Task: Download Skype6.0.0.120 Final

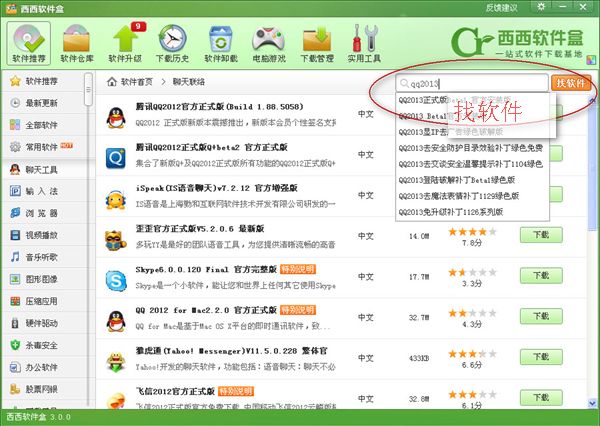Action: [541, 275]
